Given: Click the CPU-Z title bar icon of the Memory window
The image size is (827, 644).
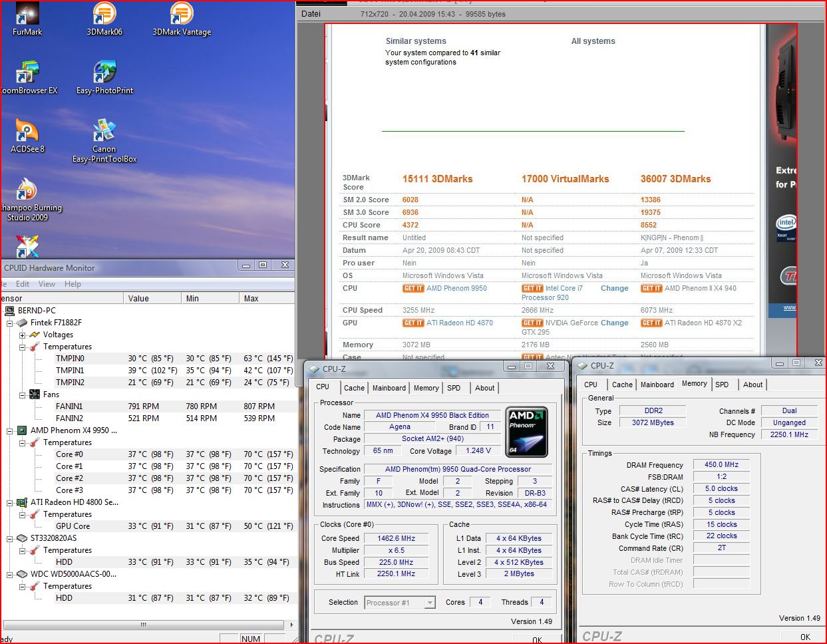Looking at the screenshot, I should tap(583, 366).
